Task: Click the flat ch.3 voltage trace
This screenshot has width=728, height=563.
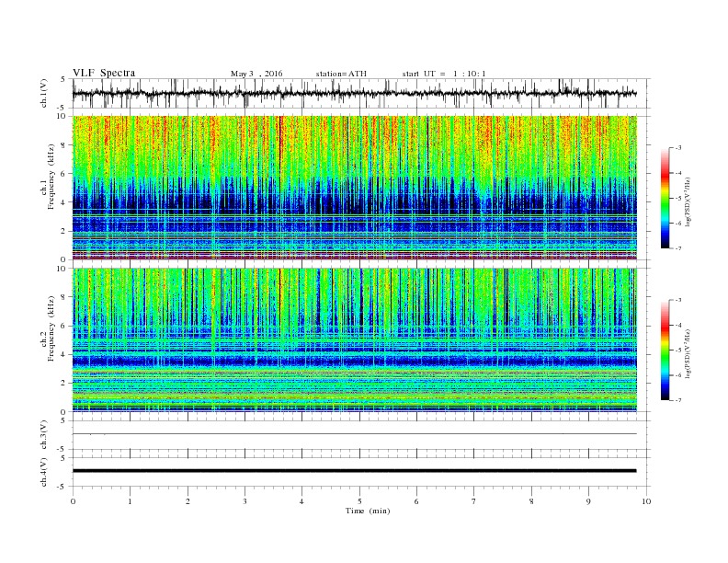Action: (354, 434)
